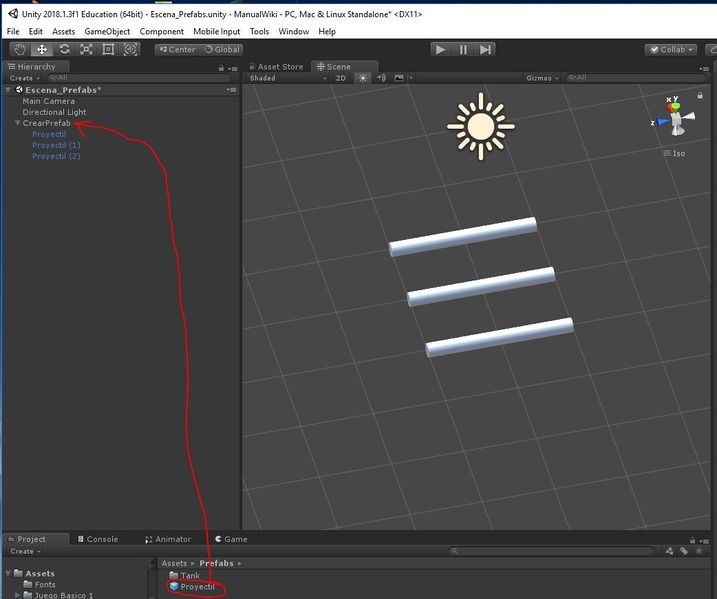717x599 pixels.
Task: Open the File menu
Action: 13,31
